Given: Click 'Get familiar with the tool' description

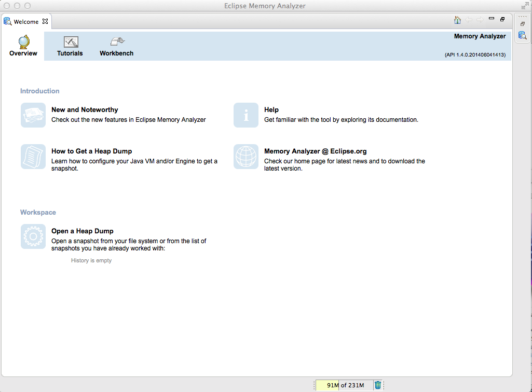Looking at the screenshot, I should (341, 120).
